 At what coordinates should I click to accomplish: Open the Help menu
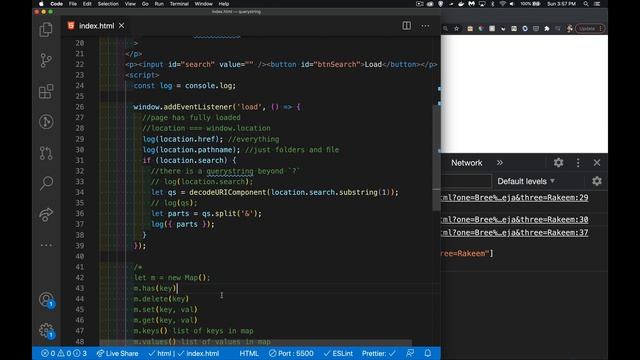pyautogui.click(x=224, y=4)
